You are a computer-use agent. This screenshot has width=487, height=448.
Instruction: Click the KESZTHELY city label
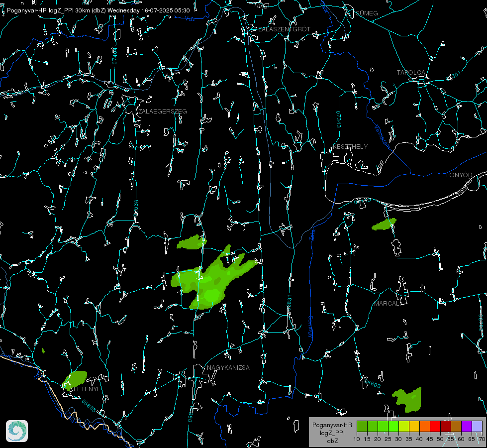click(350, 146)
